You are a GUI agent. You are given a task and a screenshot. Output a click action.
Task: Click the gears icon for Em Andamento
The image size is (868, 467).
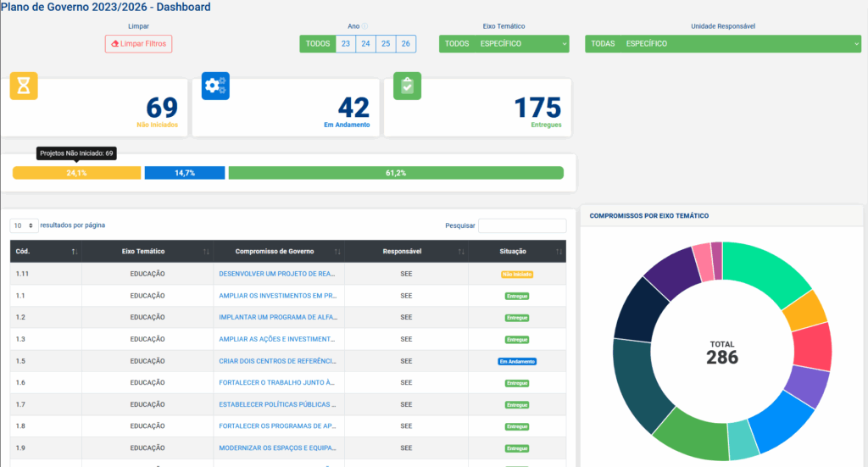click(x=215, y=86)
